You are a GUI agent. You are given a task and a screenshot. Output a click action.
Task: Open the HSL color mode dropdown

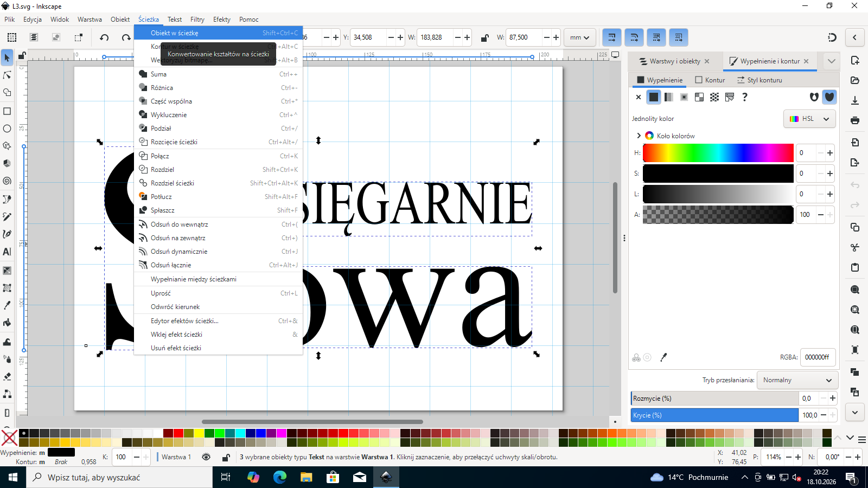click(x=809, y=119)
